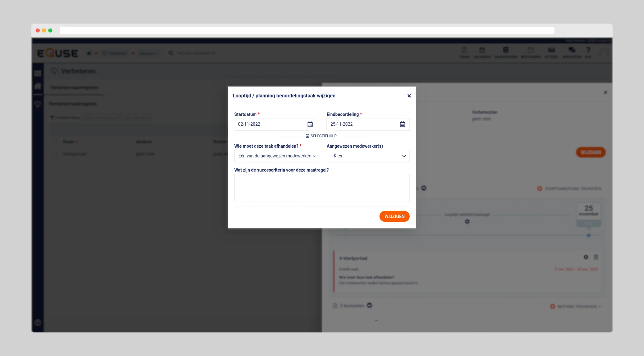Open the 'Aangewezen medewerker(s)' Kies dropdown
The height and width of the screenshot is (356, 644).
coord(368,156)
